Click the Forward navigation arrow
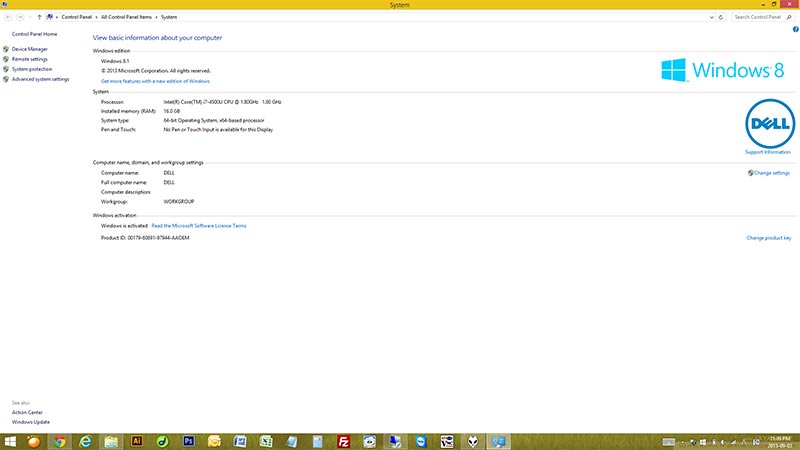This screenshot has height=450, width=800. tap(20, 17)
